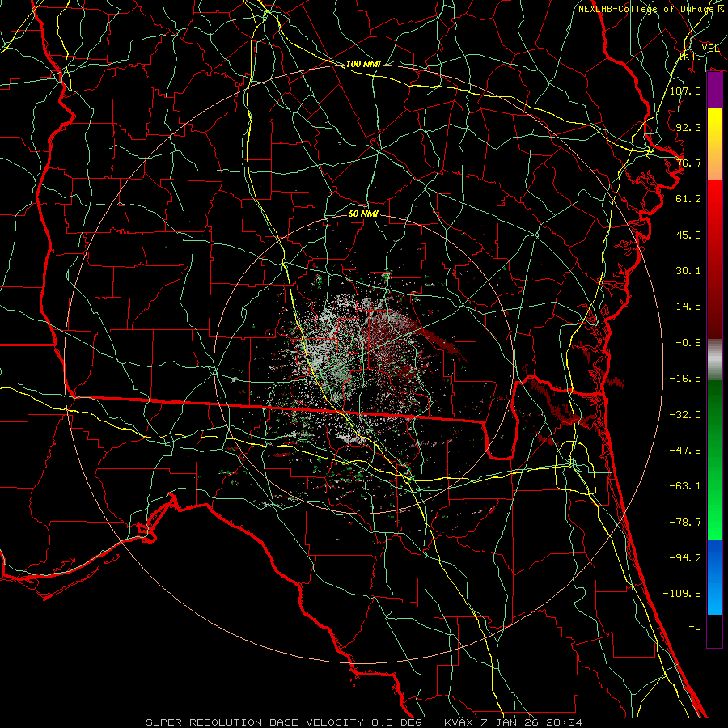Click the -63.1 value on velocity scale
This screenshot has width=728, height=728.
[x=685, y=486]
